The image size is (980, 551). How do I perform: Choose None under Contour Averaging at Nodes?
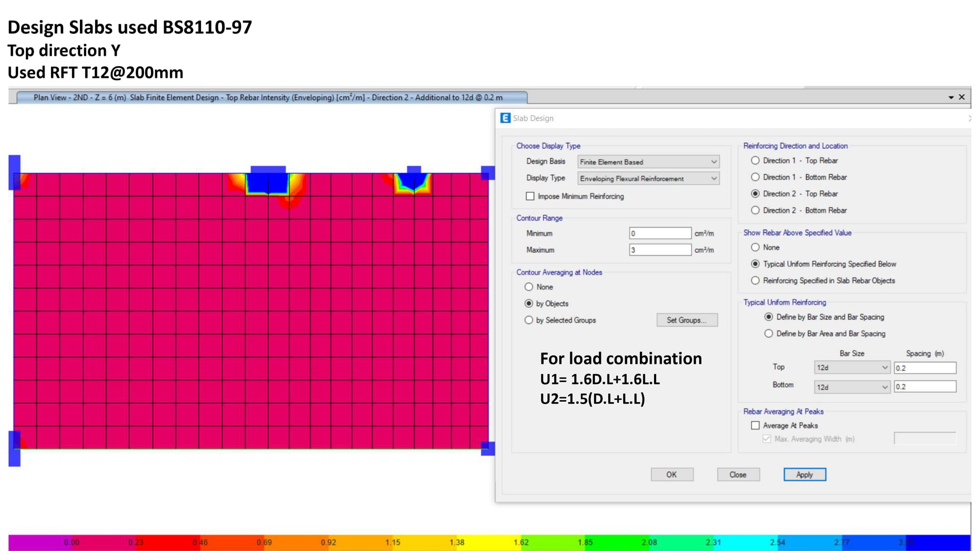[529, 287]
